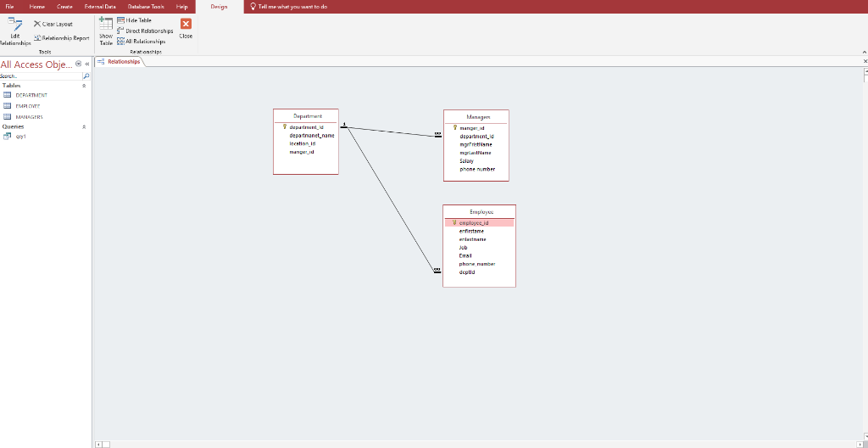
Task: Switch to the Create ribbon tab
Action: point(64,7)
